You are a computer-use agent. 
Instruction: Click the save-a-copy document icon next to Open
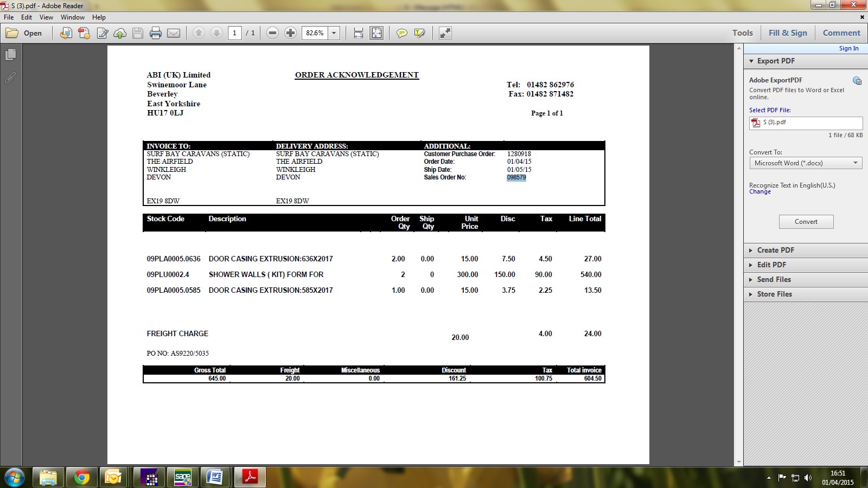coord(66,33)
